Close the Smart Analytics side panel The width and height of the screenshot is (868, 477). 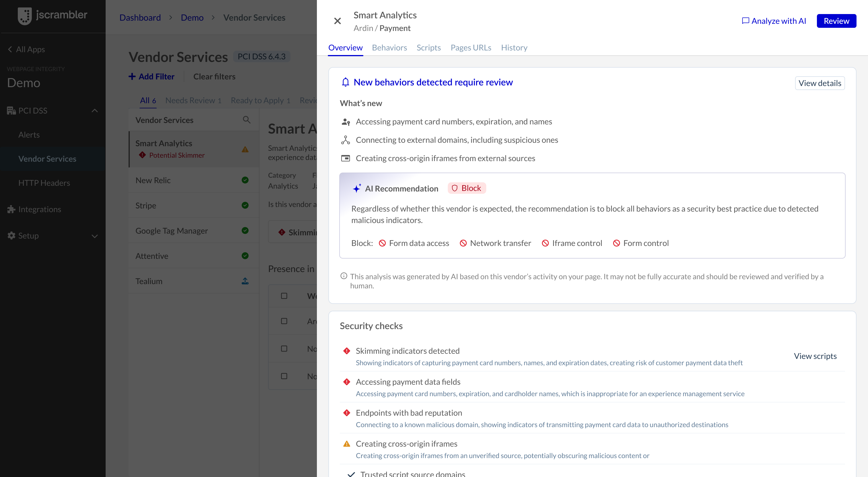click(337, 21)
